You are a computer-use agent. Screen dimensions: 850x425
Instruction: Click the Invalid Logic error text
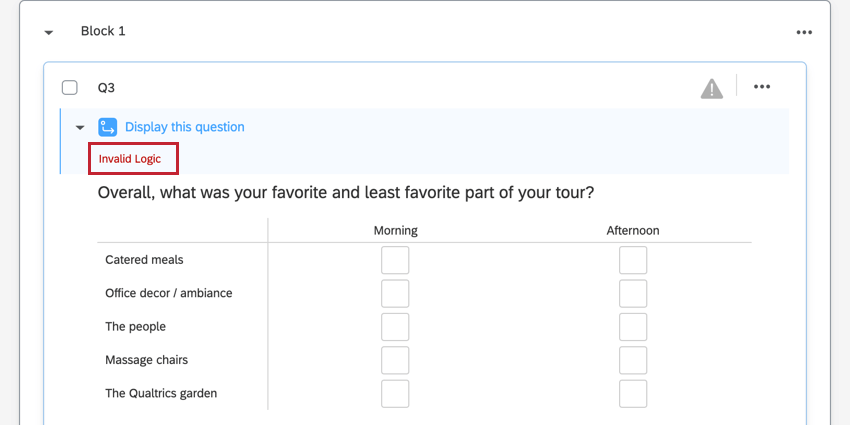[130, 159]
